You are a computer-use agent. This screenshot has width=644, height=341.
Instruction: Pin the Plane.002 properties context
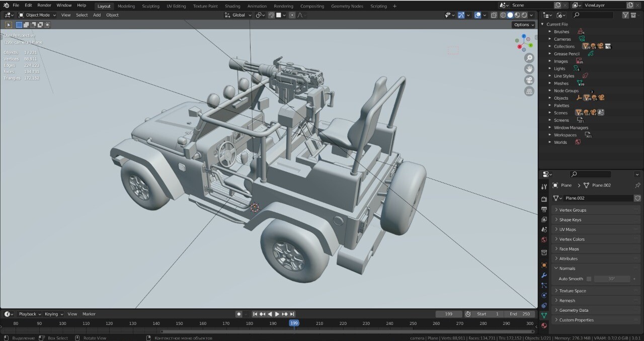click(x=637, y=185)
